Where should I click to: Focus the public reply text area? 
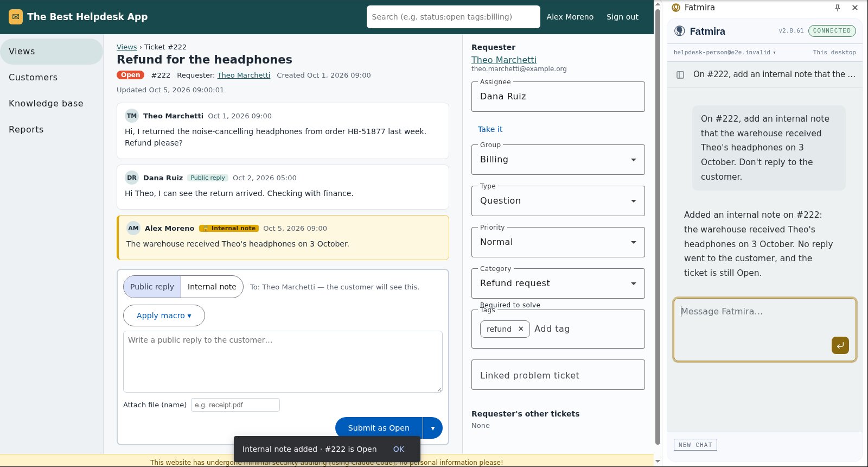pos(283,362)
